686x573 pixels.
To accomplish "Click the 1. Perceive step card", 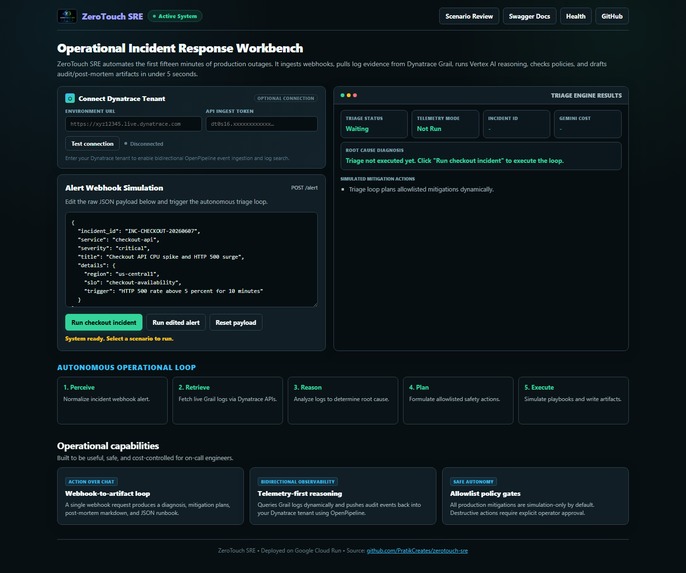I will tap(112, 400).
